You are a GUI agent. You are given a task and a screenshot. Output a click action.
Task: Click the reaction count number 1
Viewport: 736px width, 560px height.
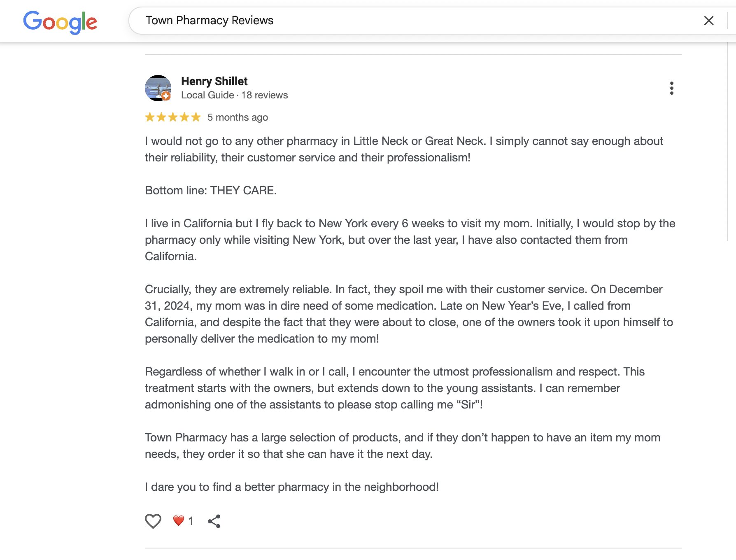coord(191,521)
